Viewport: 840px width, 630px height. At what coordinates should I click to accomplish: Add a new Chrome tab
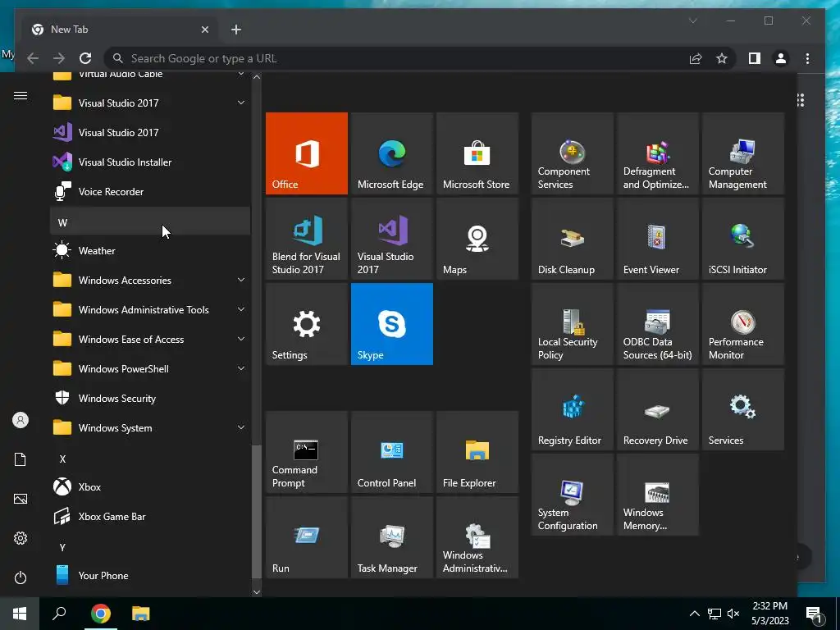click(236, 30)
